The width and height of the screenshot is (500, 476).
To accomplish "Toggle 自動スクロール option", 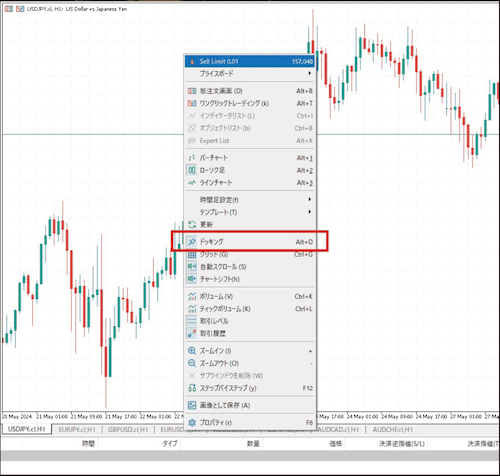I will pos(249,267).
